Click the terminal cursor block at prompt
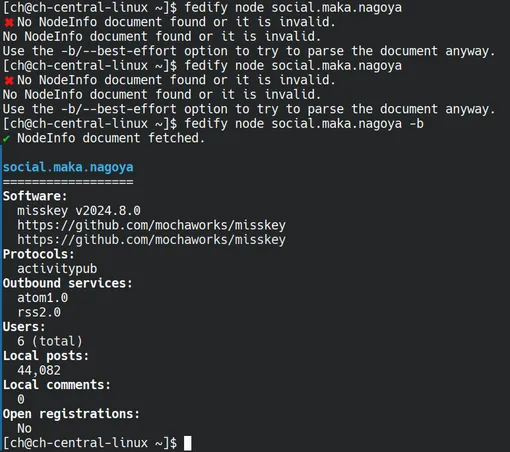 click(x=188, y=443)
